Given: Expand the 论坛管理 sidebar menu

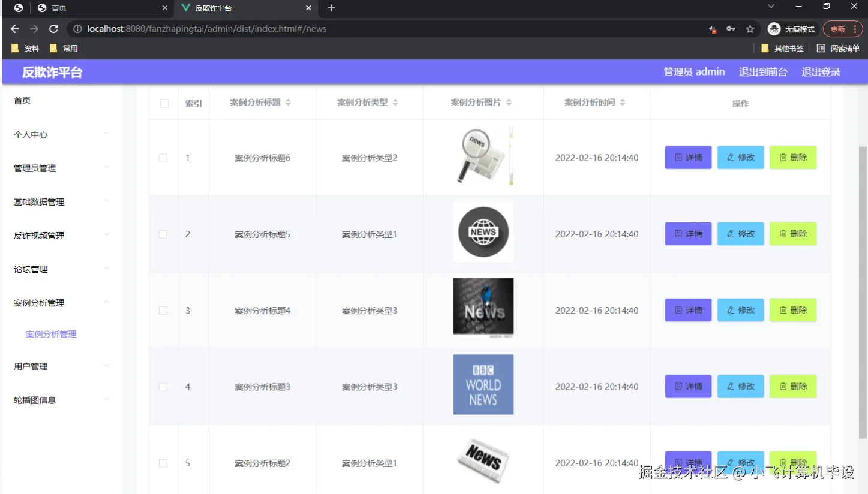Looking at the screenshot, I should pyautogui.click(x=62, y=269).
